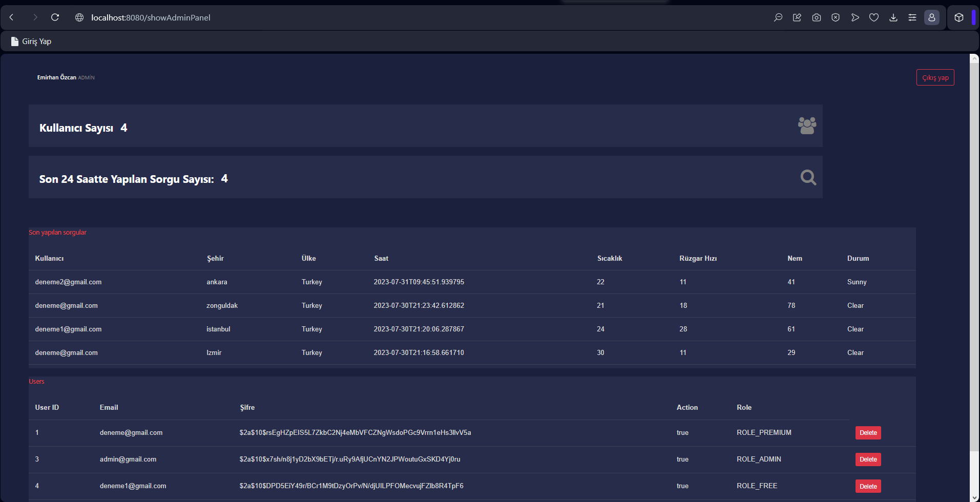Click the Email column header
The width and height of the screenshot is (980, 502).
109,408
